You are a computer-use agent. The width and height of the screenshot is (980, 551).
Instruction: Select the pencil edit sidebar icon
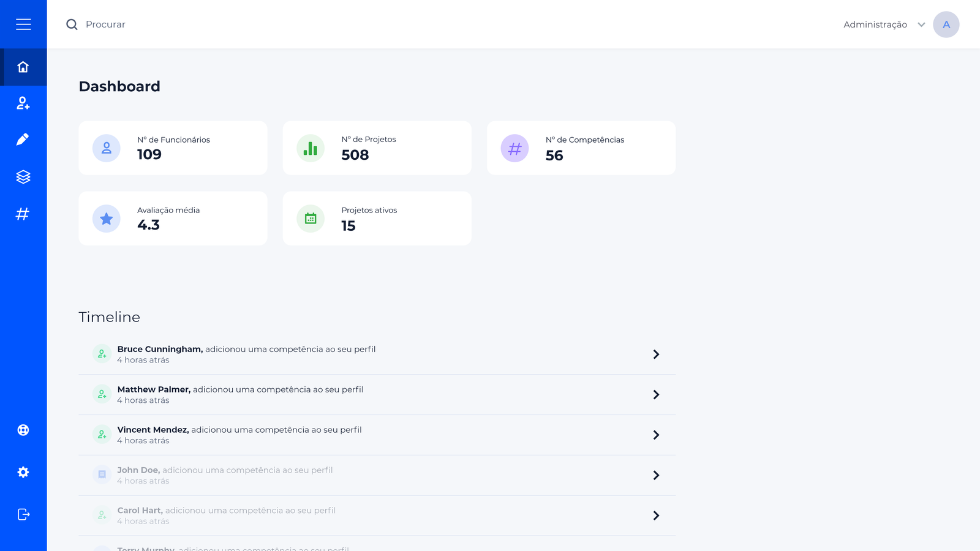(23, 140)
